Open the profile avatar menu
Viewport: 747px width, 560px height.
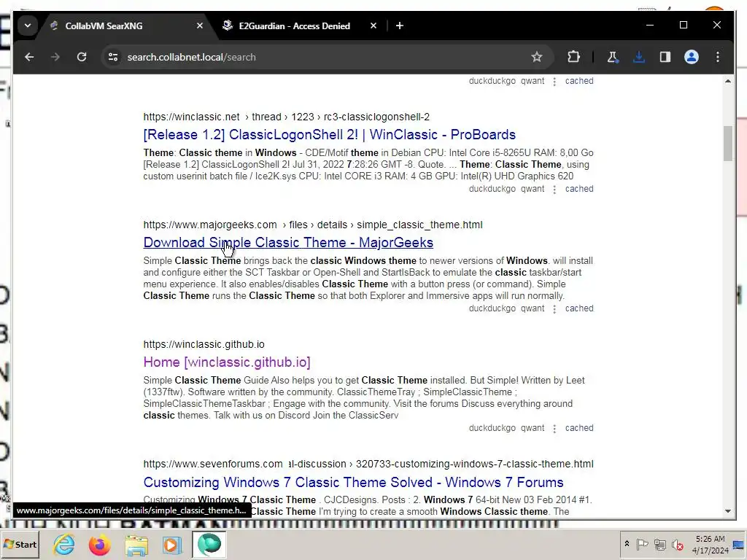click(692, 57)
